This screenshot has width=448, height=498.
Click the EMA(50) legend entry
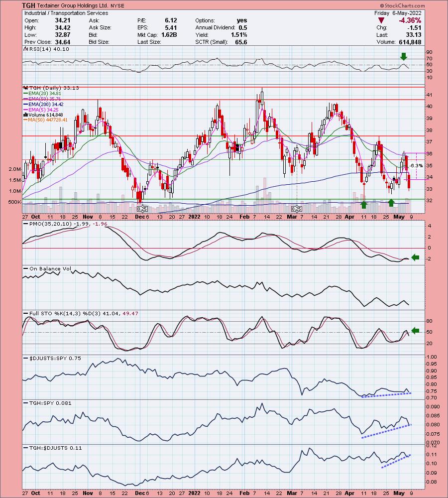tap(42, 99)
